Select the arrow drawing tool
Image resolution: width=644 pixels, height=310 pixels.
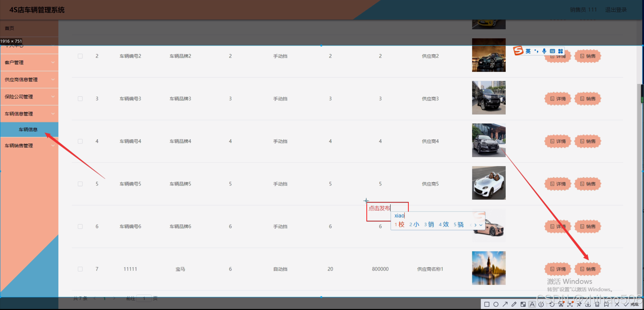(505, 304)
